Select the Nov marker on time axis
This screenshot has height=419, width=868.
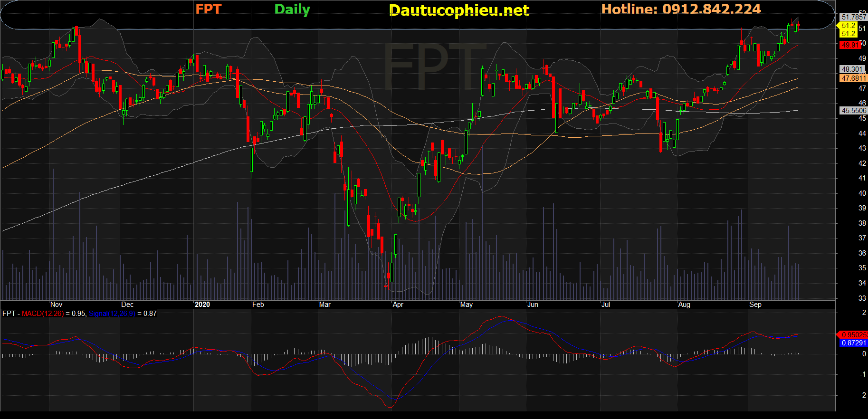coord(56,305)
